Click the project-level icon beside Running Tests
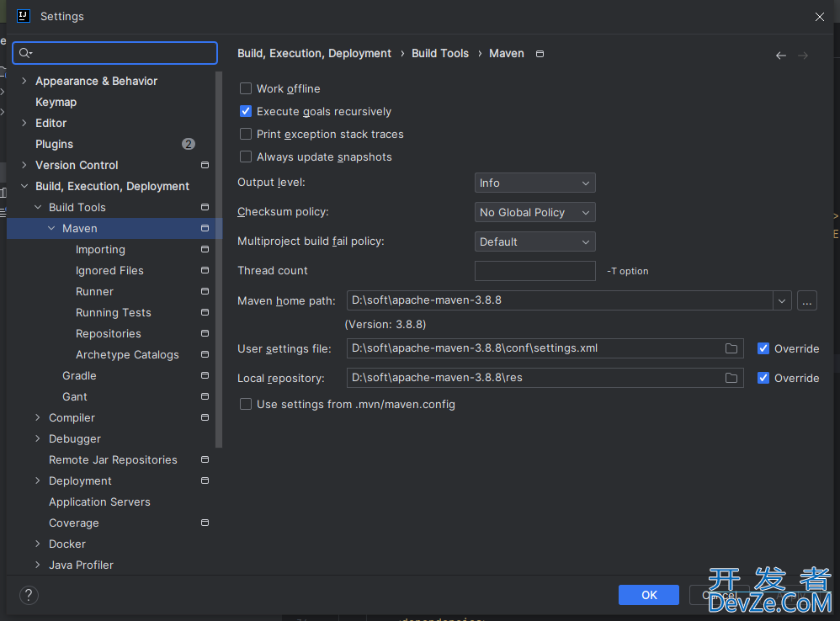 pyautogui.click(x=205, y=312)
